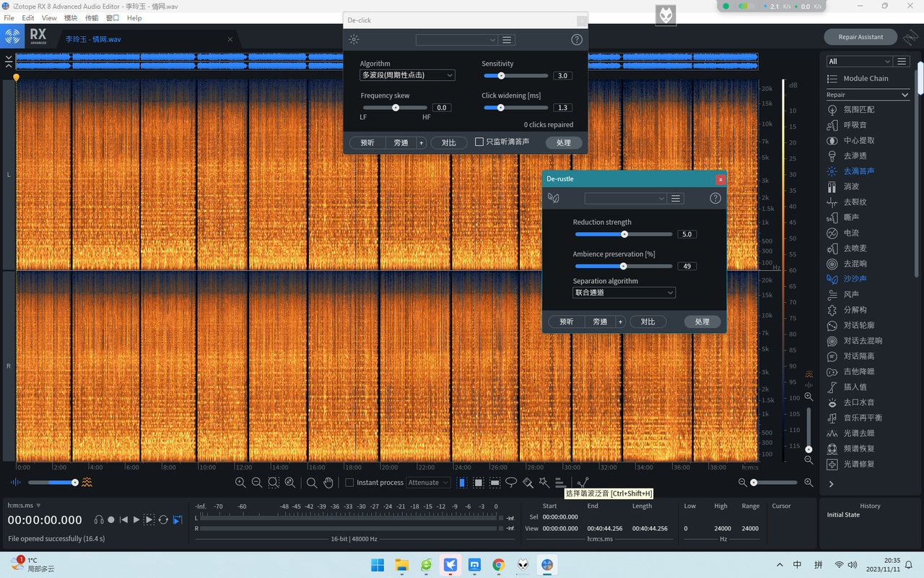Switch to the 李玲玉 - 情网.wav tab
The height and width of the screenshot is (578, 924).
pyautogui.click(x=93, y=39)
